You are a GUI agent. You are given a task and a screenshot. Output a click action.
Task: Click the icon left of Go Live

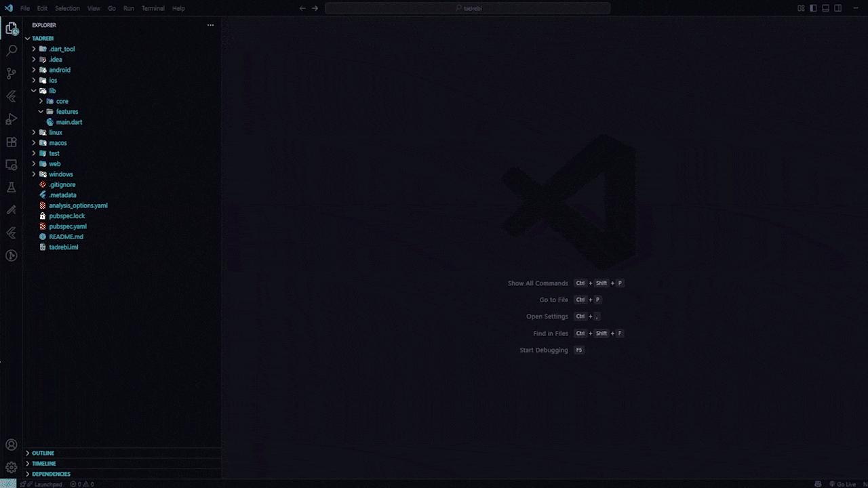818,484
